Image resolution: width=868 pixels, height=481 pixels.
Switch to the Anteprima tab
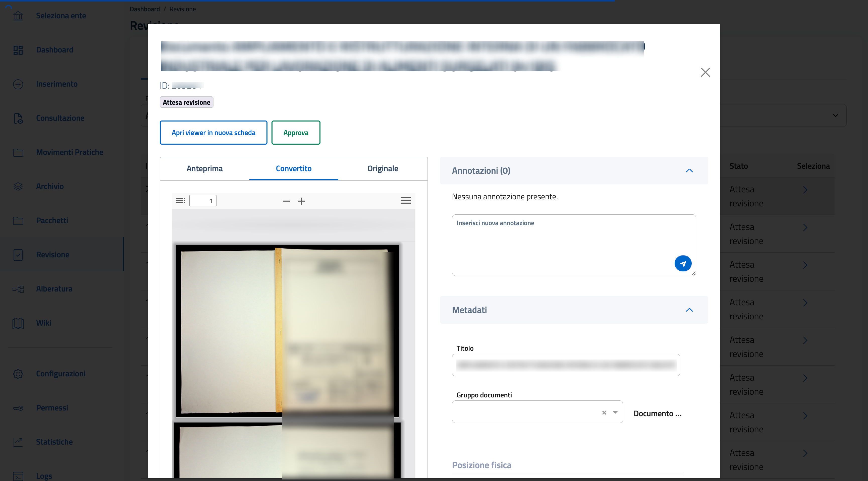[x=204, y=168]
